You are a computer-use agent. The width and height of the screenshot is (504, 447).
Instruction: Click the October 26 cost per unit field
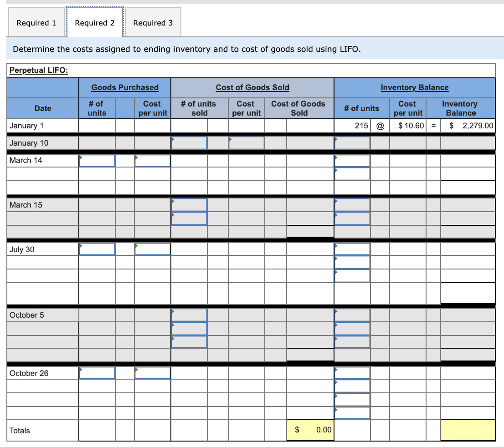pyautogui.click(x=152, y=372)
